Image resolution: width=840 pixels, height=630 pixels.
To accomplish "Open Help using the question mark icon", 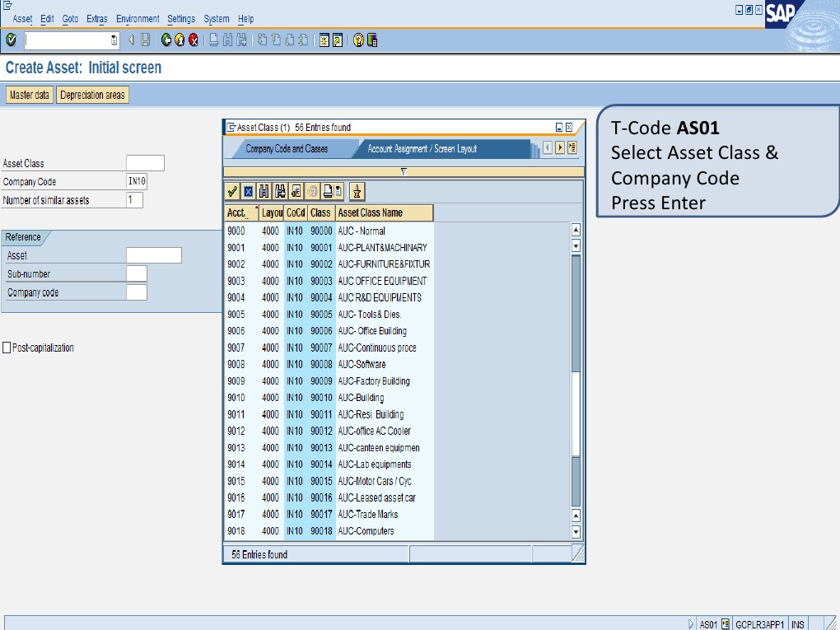I will pos(358,39).
